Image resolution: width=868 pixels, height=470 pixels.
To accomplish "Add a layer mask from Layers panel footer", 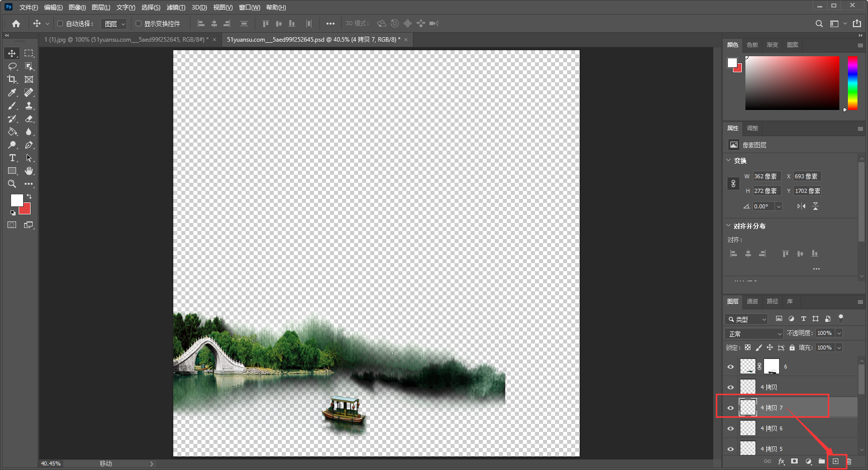I will coord(794,461).
